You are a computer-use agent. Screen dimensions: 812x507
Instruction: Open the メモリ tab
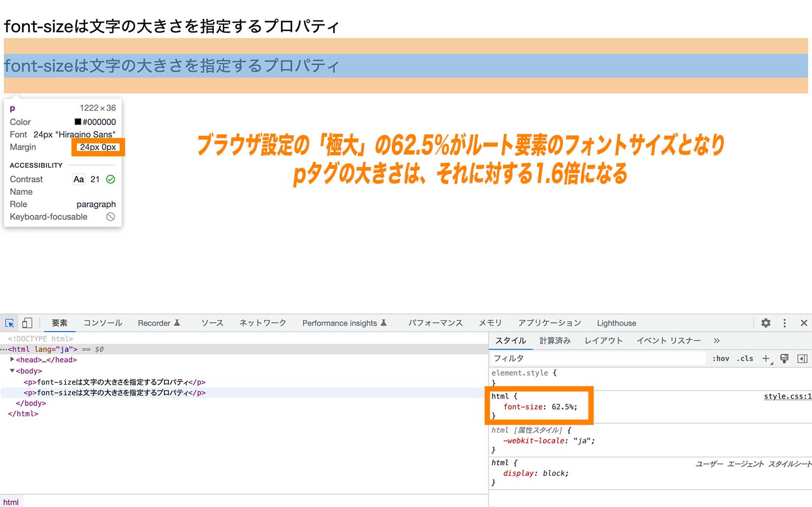490,323
